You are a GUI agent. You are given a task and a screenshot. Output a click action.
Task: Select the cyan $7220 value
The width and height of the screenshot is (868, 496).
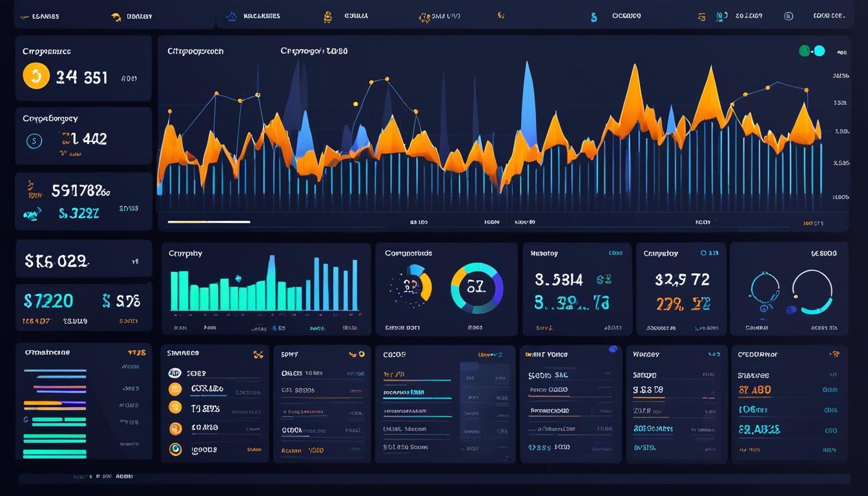(48, 300)
